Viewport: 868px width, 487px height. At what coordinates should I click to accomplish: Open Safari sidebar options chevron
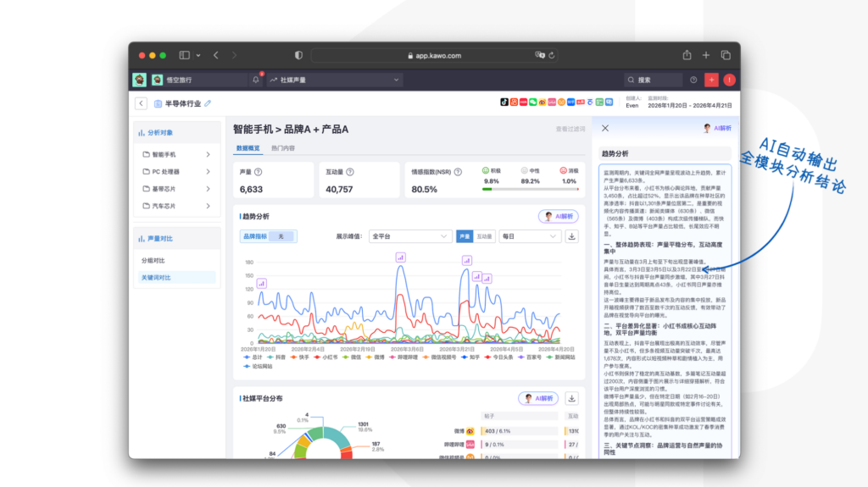click(x=198, y=55)
